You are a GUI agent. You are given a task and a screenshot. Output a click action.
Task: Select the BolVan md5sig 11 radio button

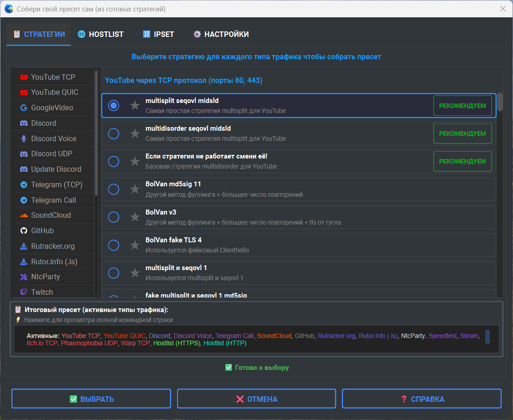(x=113, y=190)
